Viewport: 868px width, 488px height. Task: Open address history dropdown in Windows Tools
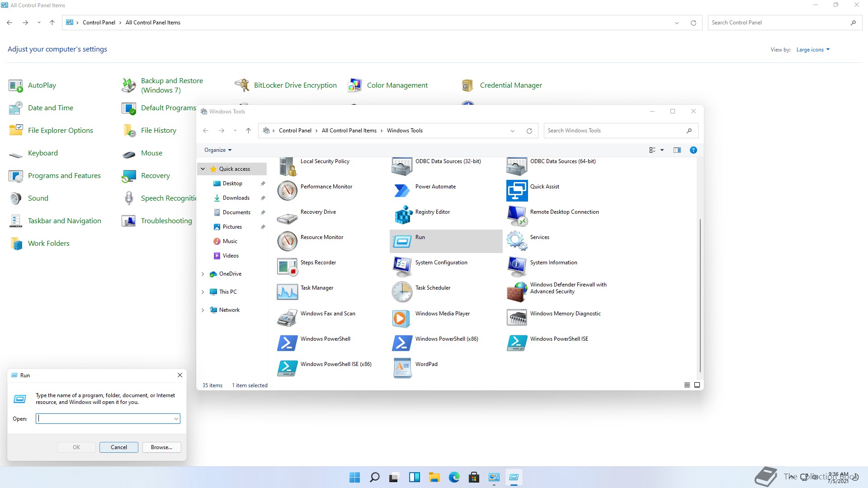(513, 131)
